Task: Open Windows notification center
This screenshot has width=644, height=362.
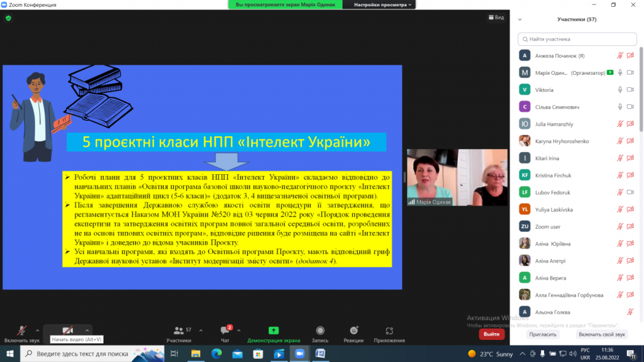Action: click(631, 354)
